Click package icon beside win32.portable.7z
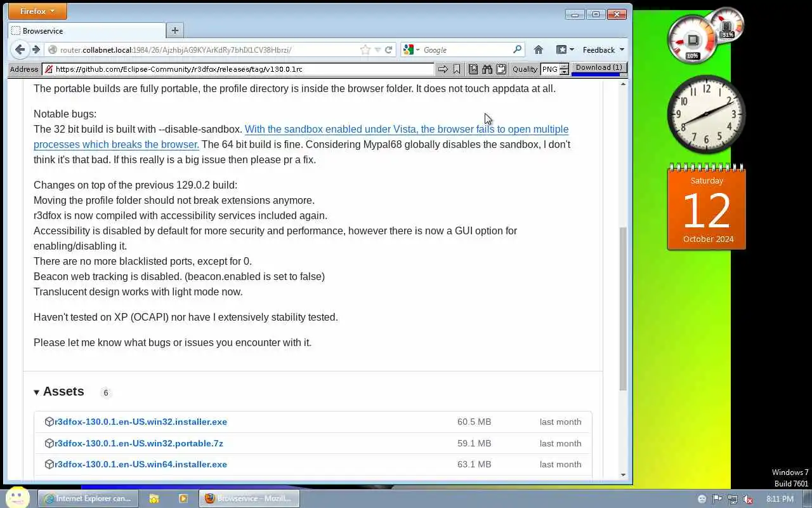 pyautogui.click(x=49, y=443)
